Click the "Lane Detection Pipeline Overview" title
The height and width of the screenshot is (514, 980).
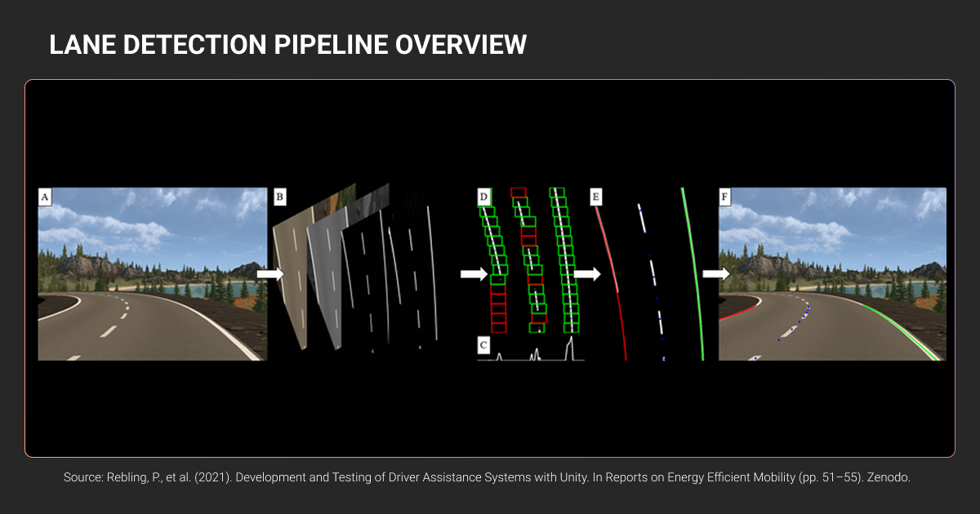tap(287, 45)
